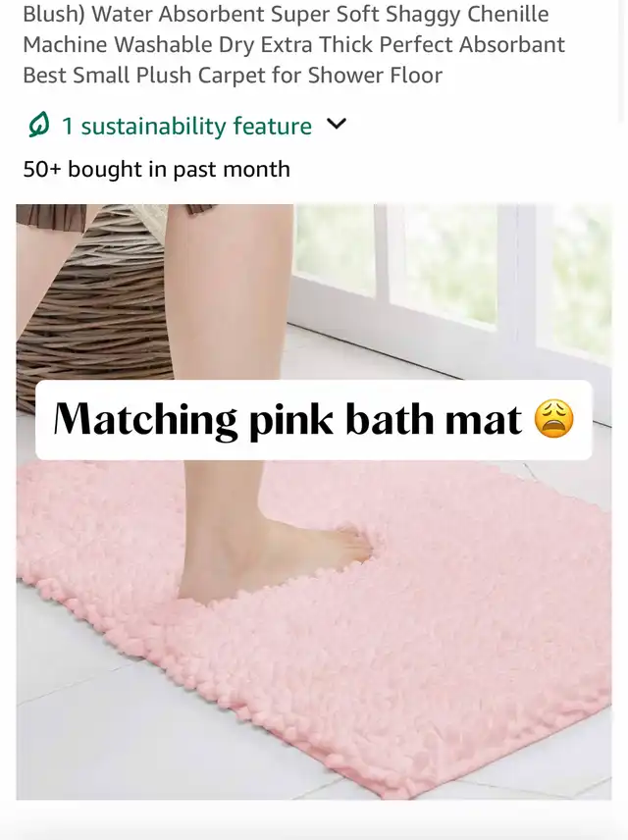The image size is (628, 840).
Task: Click the word "Blush)" in the title
Action: [x=54, y=15]
